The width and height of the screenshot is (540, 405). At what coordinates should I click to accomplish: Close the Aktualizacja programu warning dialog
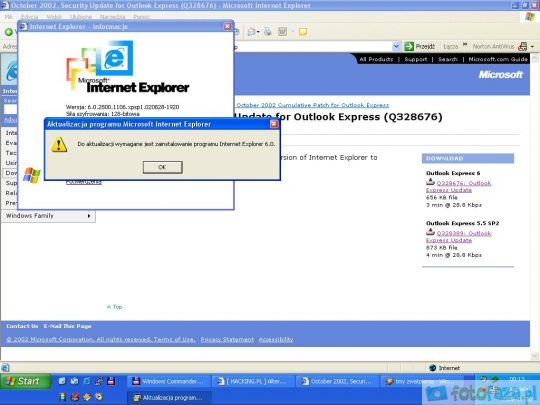(x=274, y=124)
